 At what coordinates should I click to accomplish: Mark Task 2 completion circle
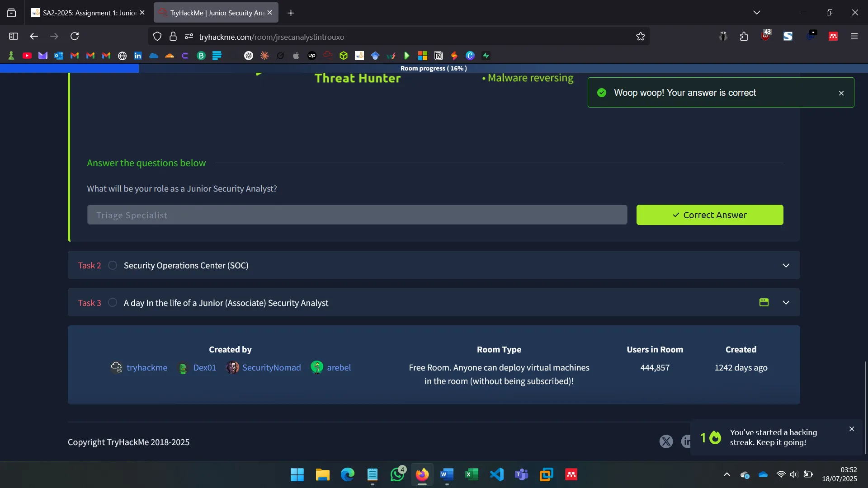[x=112, y=265]
